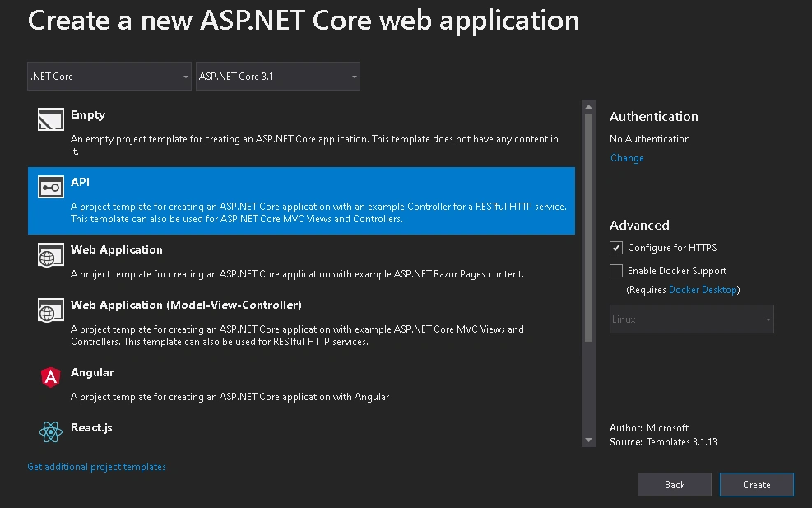Click the API template key icon
This screenshot has height=508, width=812.
(x=51, y=187)
